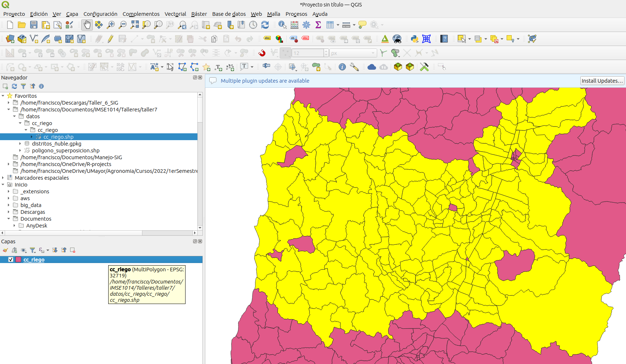The height and width of the screenshot is (364, 626).
Task: Toggle the snapping magnet icon
Action: (262, 53)
